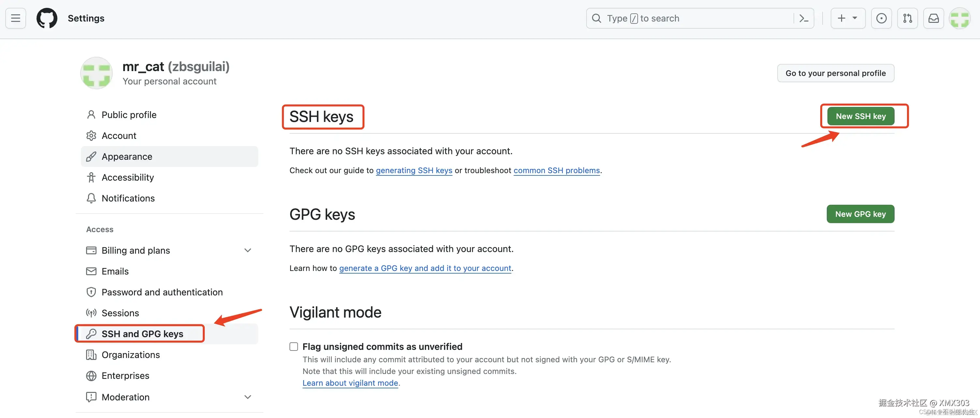Viewport: 980px width, 418px height.
Task: Expand the Billing and plans section
Action: click(x=248, y=250)
